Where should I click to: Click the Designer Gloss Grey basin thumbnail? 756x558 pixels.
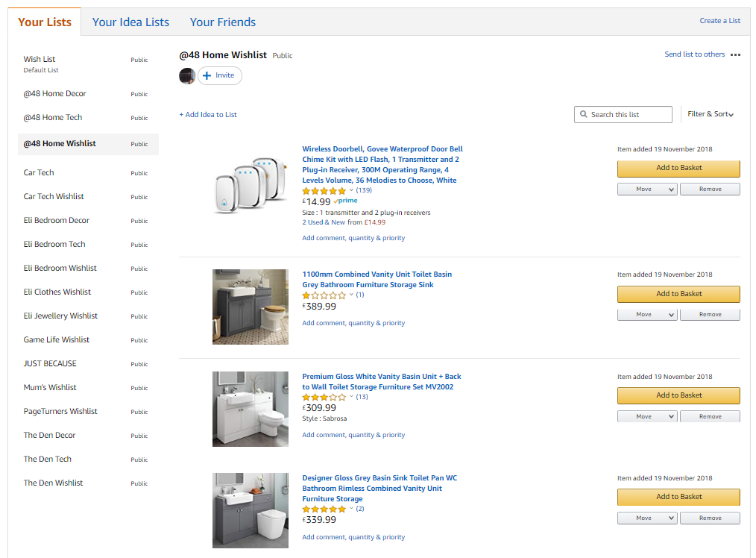click(250, 510)
